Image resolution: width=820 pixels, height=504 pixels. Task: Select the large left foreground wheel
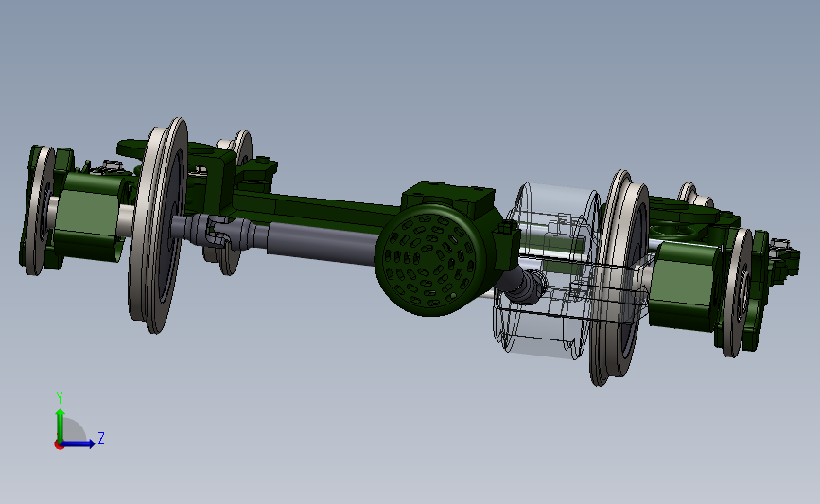point(158,225)
